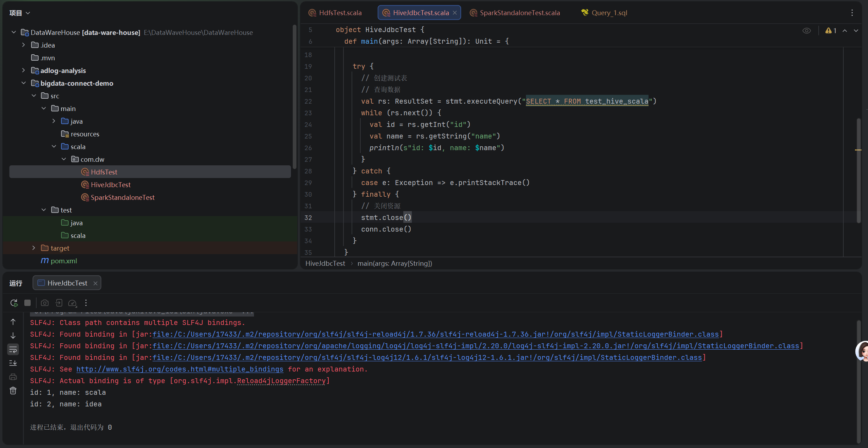This screenshot has height=448, width=868.
Task: Click the Rerun HiveJdbcTest icon
Action: 14,303
